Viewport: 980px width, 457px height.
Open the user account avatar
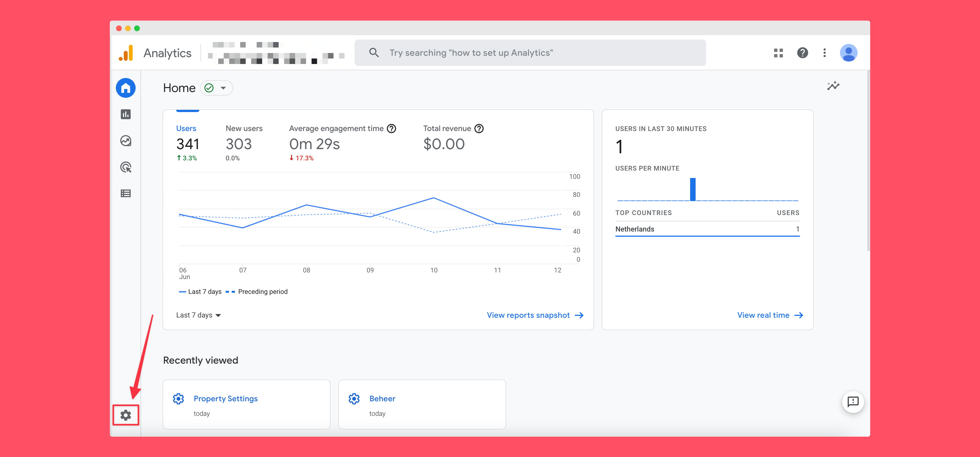coord(848,53)
